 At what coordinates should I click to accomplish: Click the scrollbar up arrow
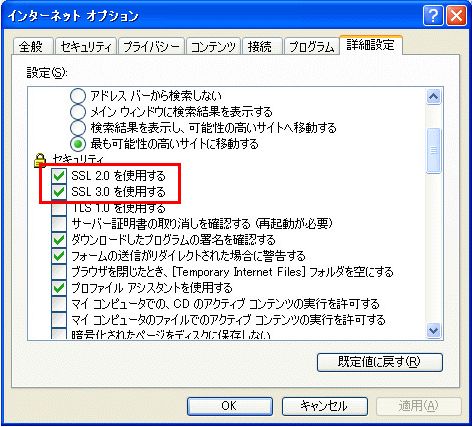point(434,97)
